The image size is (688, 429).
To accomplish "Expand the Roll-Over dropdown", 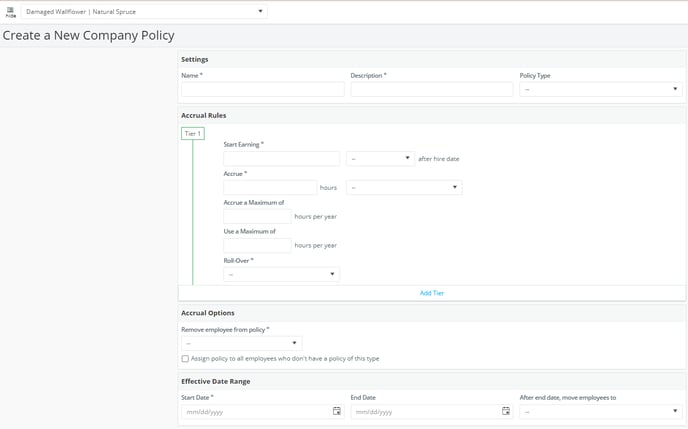I will (x=281, y=274).
